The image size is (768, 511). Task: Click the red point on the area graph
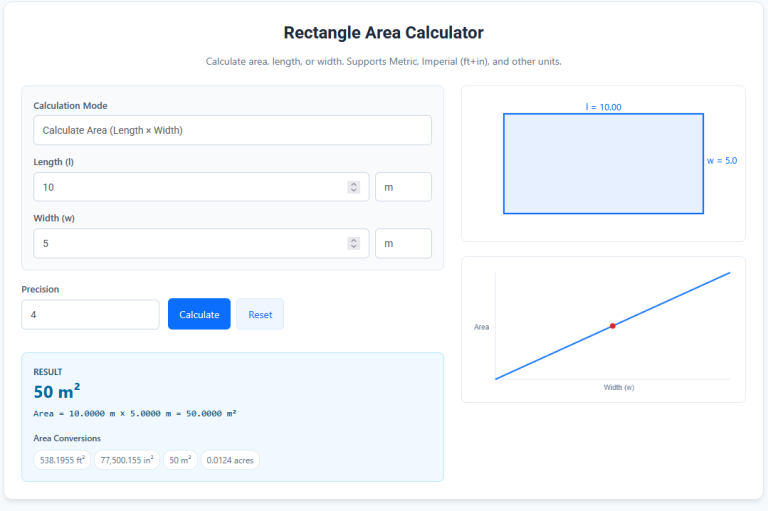tap(612, 326)
